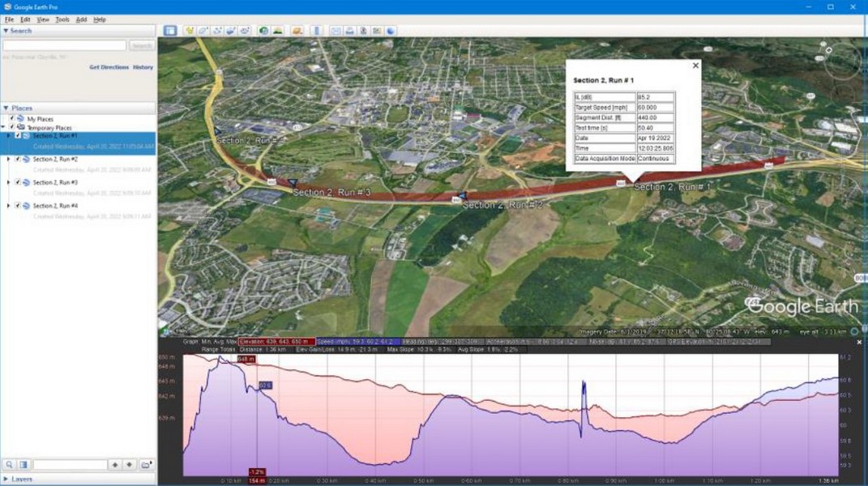The height and width of the screenshot is (486, 868).
Task: Click inside the Search text field
Action: (x=65, y=45)
